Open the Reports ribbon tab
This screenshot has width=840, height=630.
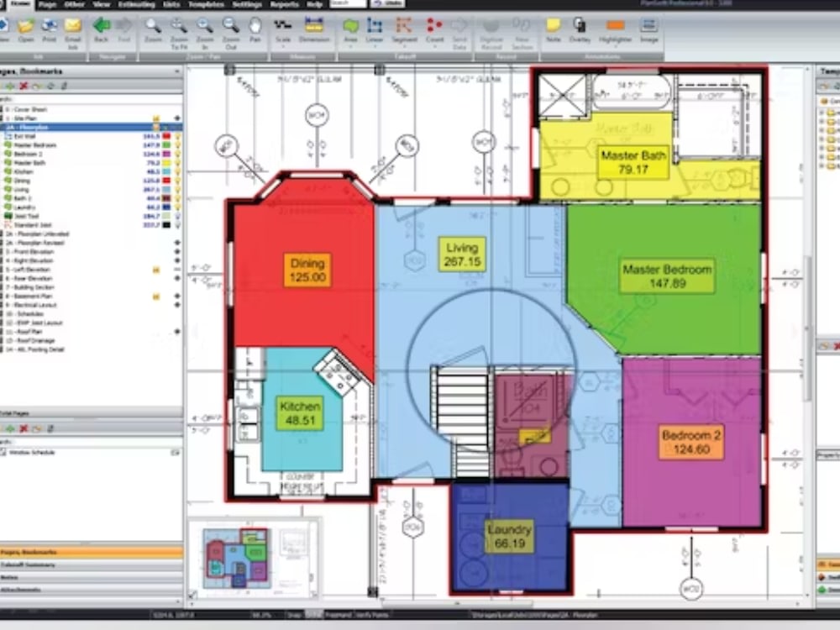pyautogui.click(x=285, y=4)
